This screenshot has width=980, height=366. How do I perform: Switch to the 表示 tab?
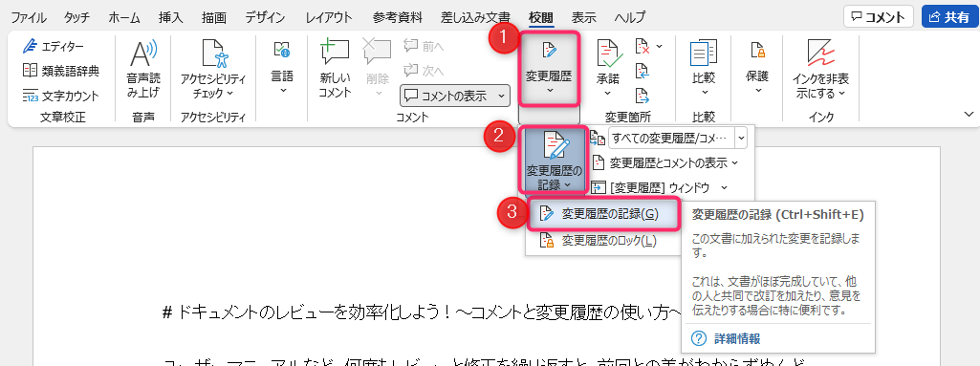coord(584,17)
